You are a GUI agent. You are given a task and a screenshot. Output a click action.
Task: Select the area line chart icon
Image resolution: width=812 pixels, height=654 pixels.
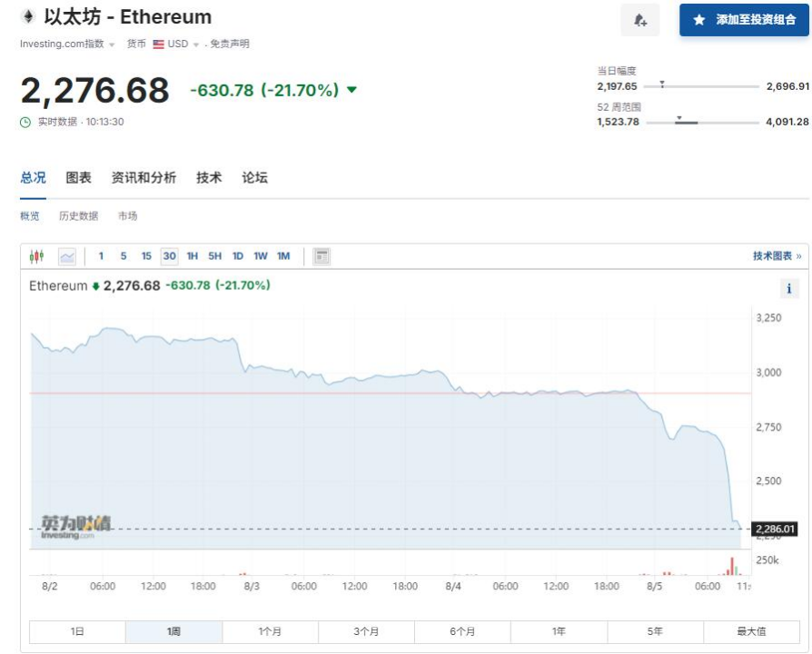(67, 256)
